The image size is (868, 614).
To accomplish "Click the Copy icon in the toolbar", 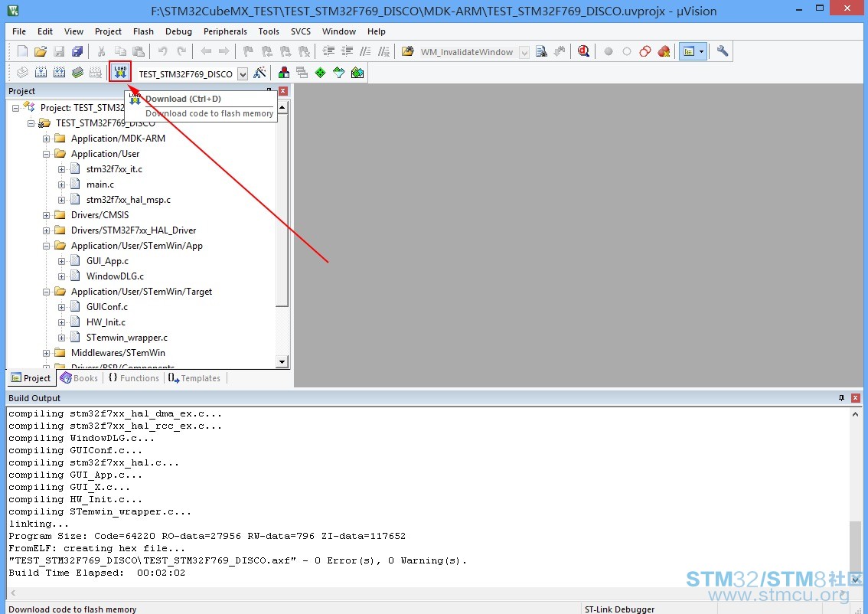I will 120,51.
